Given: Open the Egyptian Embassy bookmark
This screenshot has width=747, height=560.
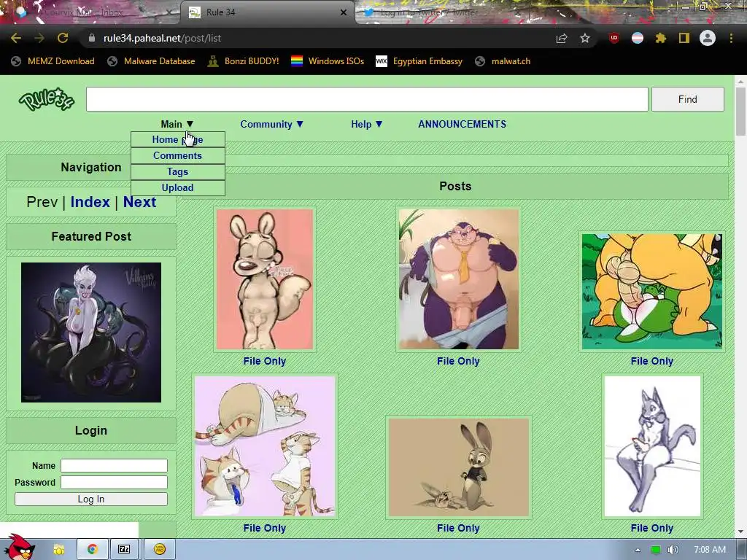Looking at the screenshot, I should click(x=419, y=61).
